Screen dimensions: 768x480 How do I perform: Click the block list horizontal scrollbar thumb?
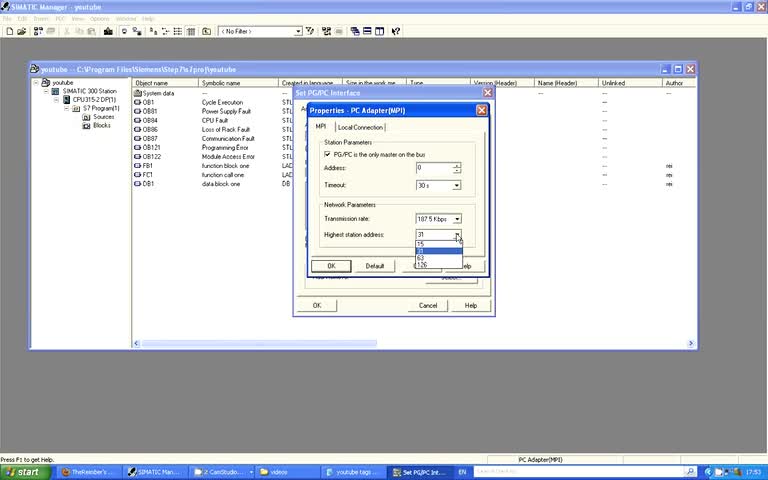(x=259, y=343)
